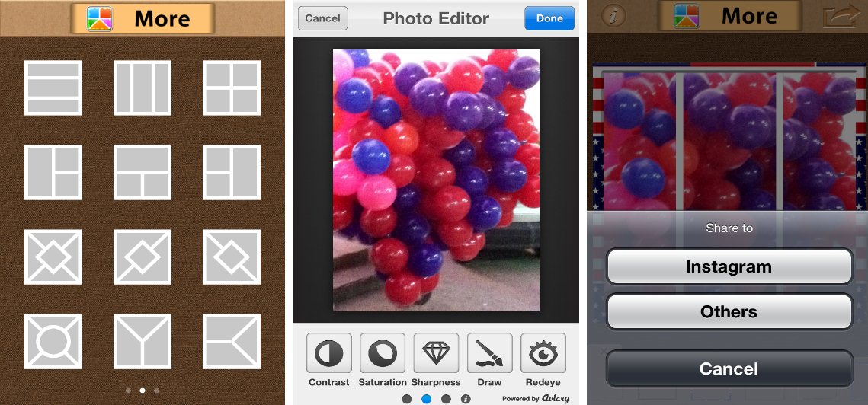The height and width of the screenshot is (405, 868).
Task: Select the circle-in-center layout
Action: tap(53, 341)
